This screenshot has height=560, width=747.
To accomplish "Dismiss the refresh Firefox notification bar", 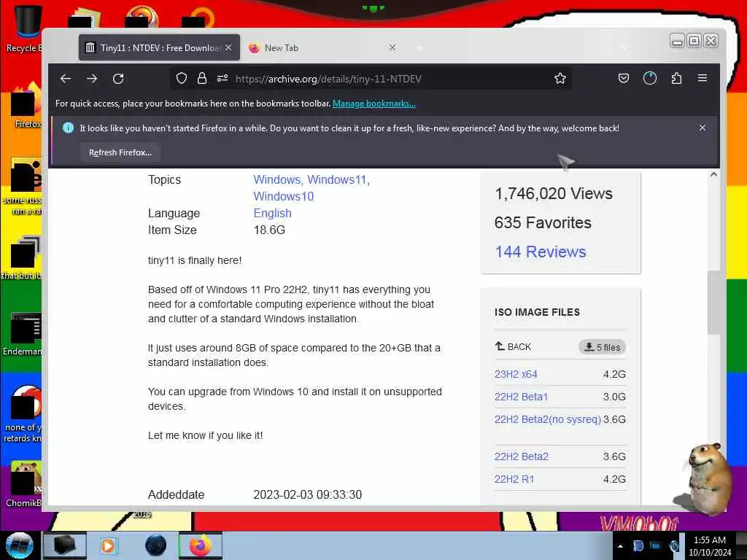I will 703,128.
